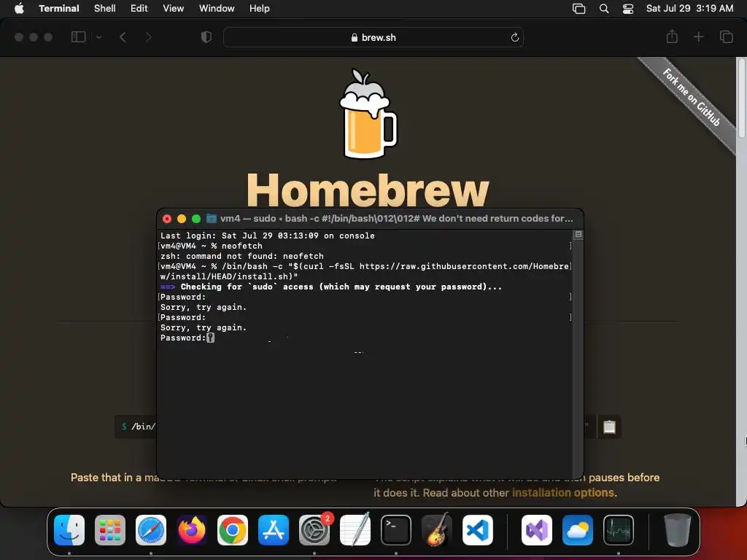Screen dimensions: 747x560
Task: Open System Settings from the Dock
Action: click(x=314, y=530)
